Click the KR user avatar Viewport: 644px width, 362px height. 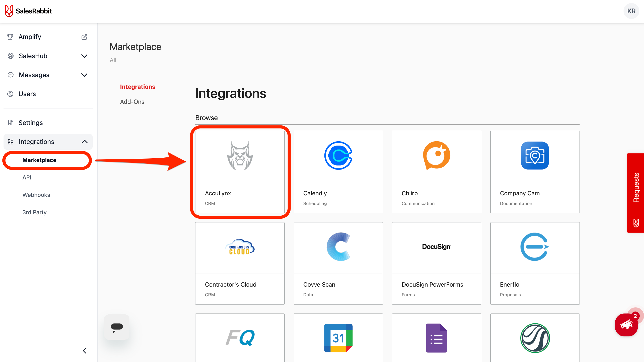coord(631,11)
